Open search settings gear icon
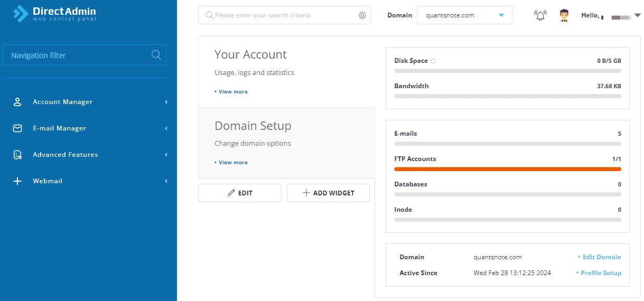This screenshot has height=301, width=644. (x=362, y=15)
